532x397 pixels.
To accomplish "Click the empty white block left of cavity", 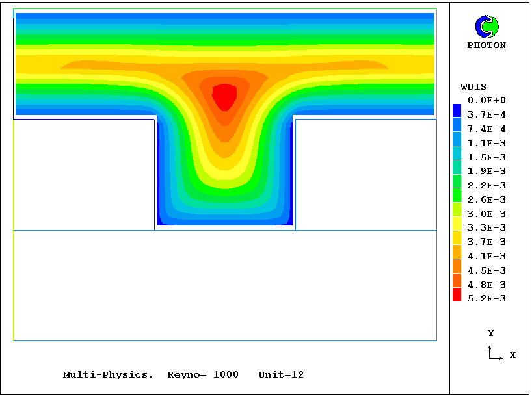I will tap(84, 174).
